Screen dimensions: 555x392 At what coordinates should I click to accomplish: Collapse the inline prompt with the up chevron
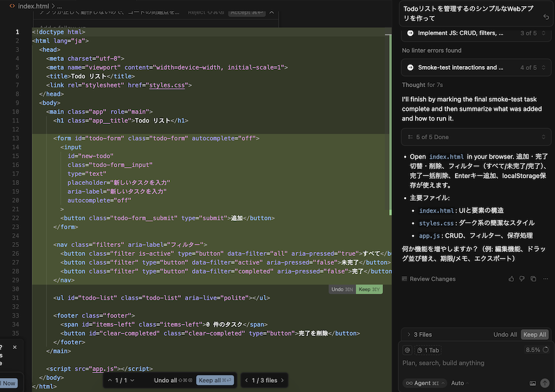point(271,12)
